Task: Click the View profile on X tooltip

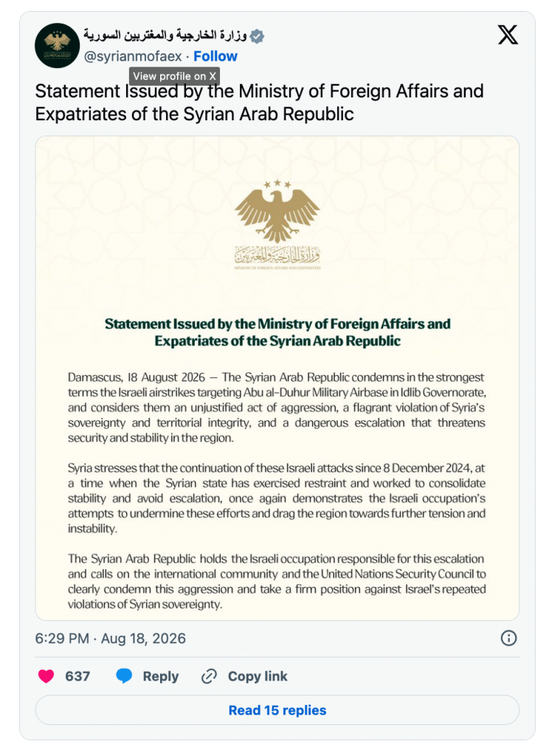Action: (x=174, y=76)
